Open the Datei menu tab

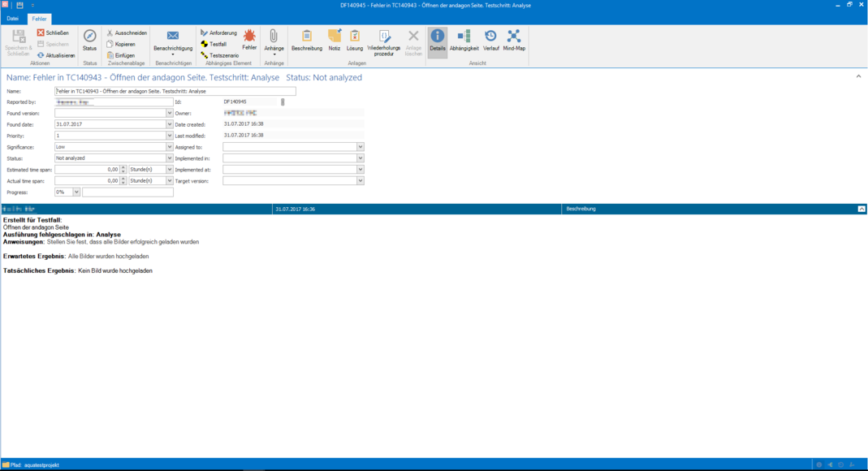tap(13, 19)
